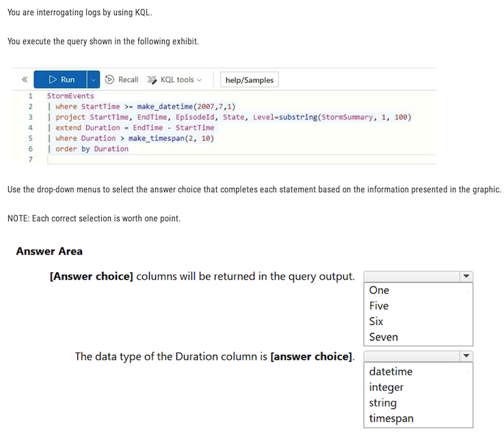504x437 pixels.
Task: Pick datetime as the Duration type
Action: pyautogui.click(x=390, y=372)
